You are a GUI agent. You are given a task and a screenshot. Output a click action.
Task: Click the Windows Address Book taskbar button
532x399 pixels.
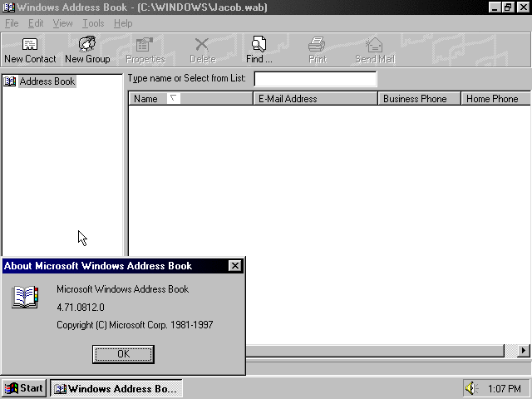(116, 388)
